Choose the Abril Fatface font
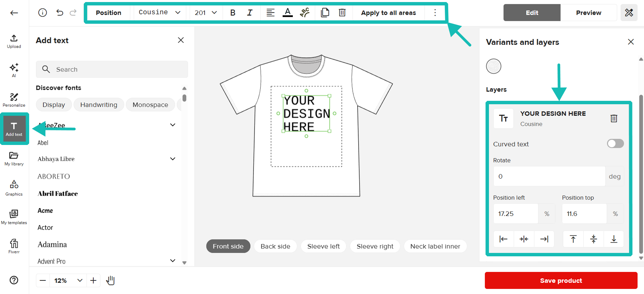 tap(58, 194)
